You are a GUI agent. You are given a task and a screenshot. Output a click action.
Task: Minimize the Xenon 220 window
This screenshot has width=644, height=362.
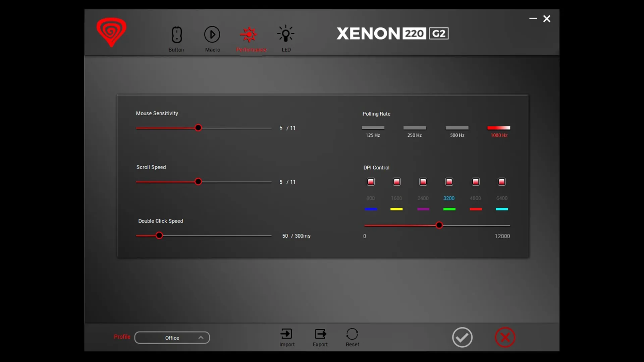coord(533,18)
